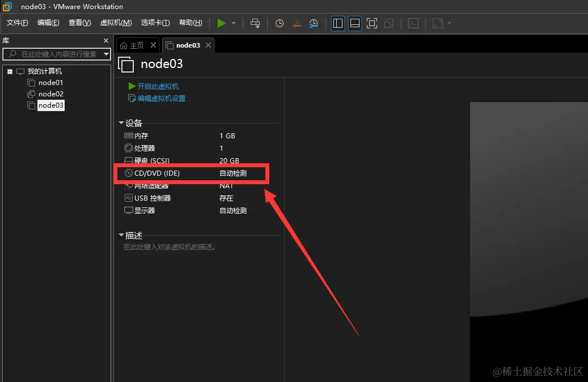The image size is (588, 382).
Task: Open the 帮助(H) menu
Action: (x=191, y=23)
